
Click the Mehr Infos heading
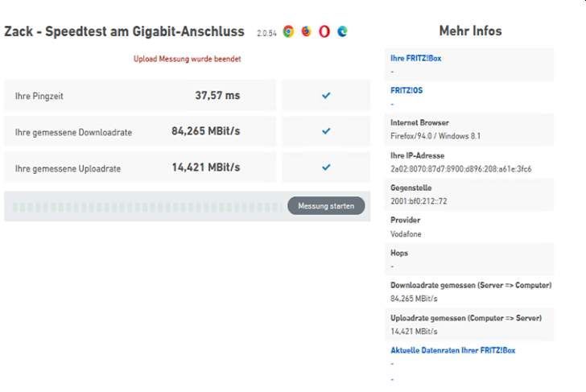[470, 31]
